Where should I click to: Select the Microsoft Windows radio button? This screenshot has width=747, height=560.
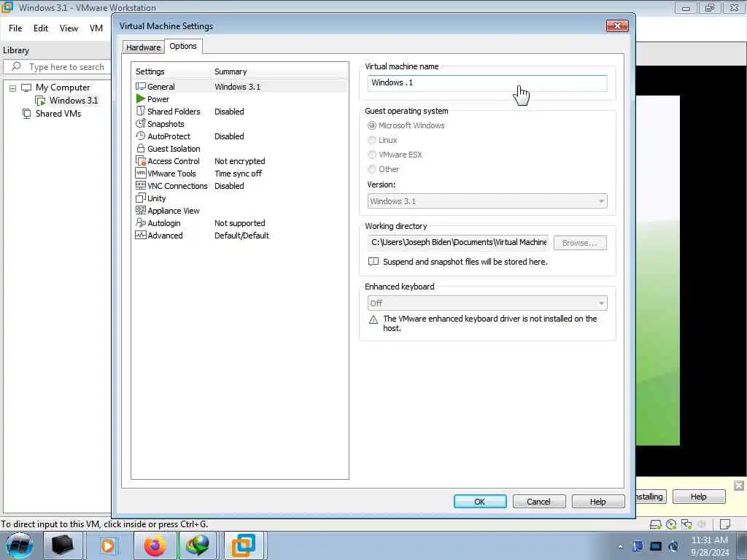tap(372, 125)
